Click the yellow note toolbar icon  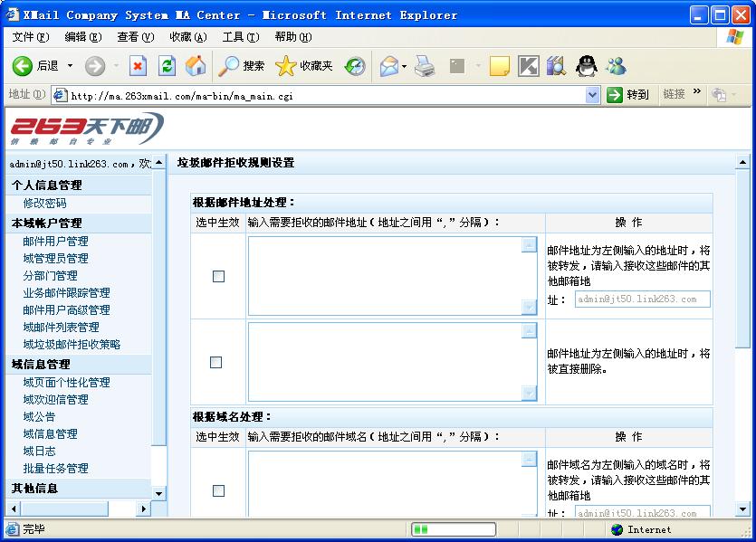[x=500, y=66]
